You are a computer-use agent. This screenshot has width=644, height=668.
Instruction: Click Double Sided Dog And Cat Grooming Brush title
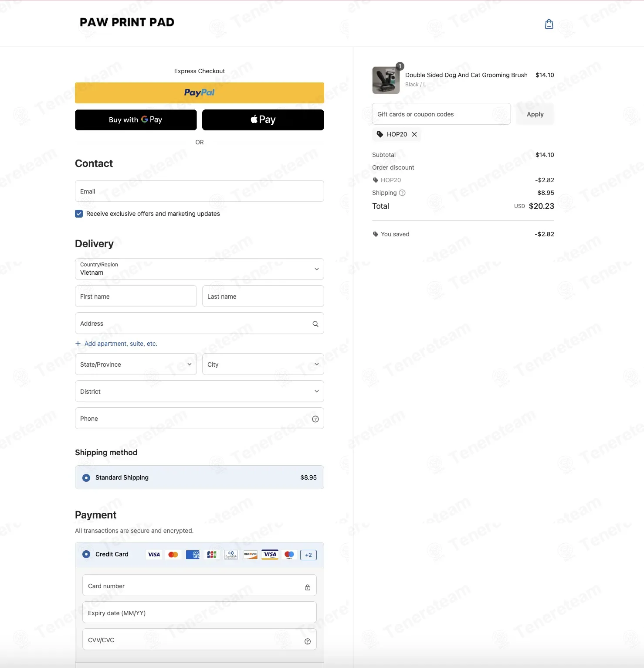[x=466, y=75]
